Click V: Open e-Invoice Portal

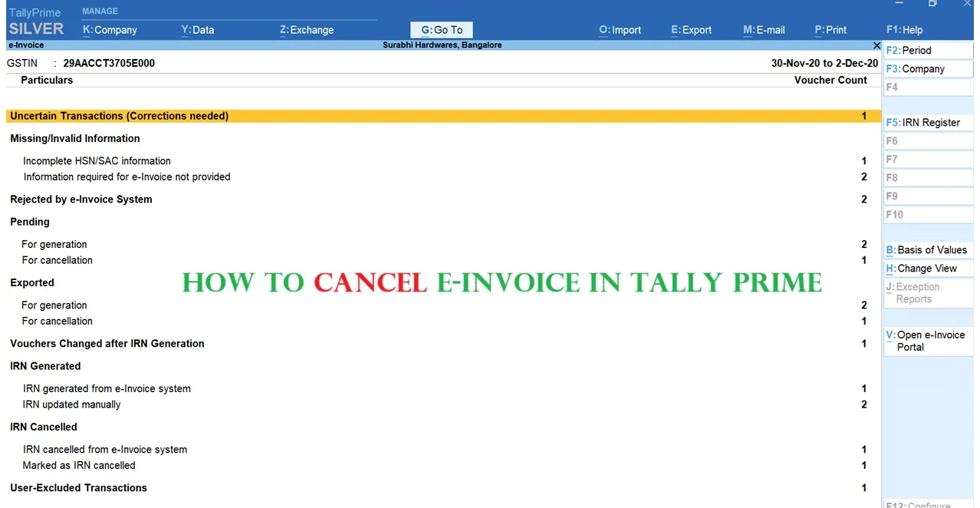point(928,341)
